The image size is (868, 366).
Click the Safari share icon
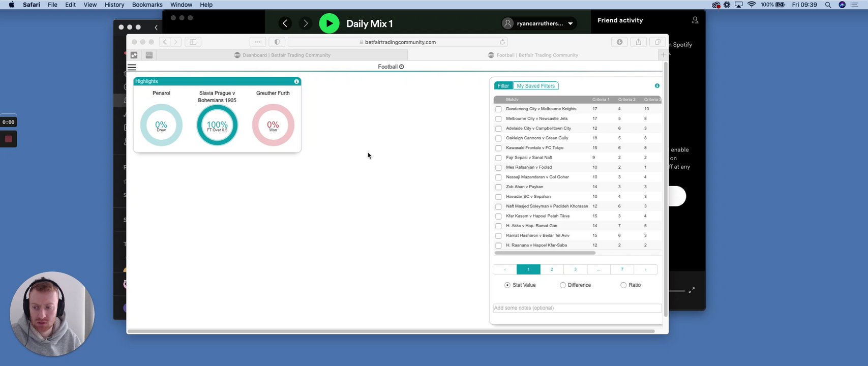[x=638, y=42]
